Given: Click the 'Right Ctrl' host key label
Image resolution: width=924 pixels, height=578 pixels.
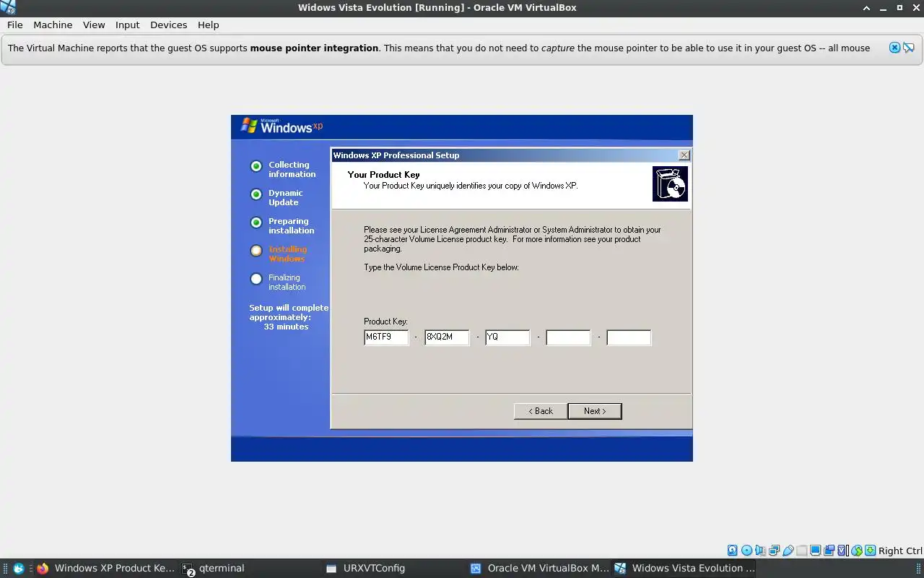Looking at the screenshot, I should pos(900,551).
